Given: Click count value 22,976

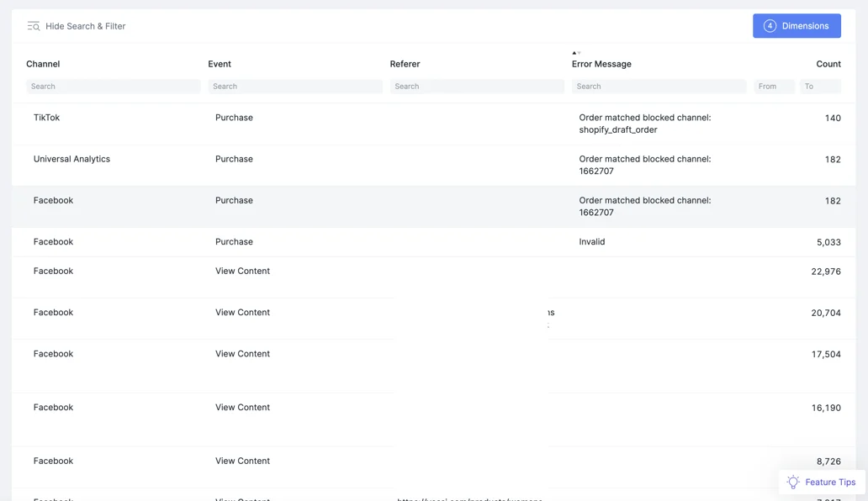Looking at the screenshot, I should coord(826,272).
